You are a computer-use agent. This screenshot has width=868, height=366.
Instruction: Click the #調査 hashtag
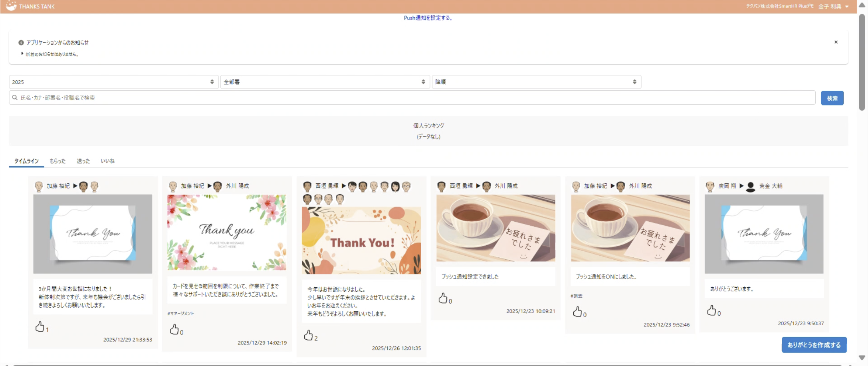[x=577, y=296]
